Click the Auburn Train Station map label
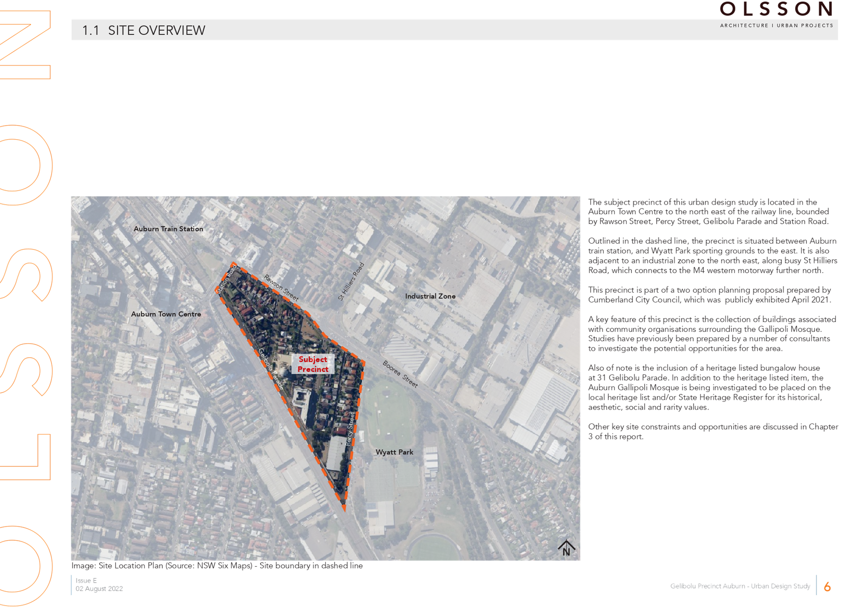 (168, 229)
